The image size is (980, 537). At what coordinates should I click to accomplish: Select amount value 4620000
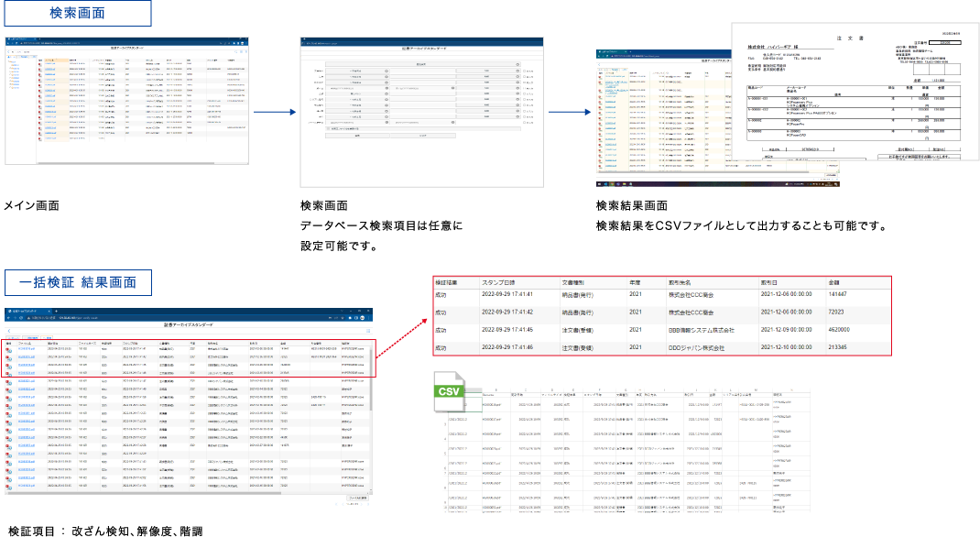(839, 330)
